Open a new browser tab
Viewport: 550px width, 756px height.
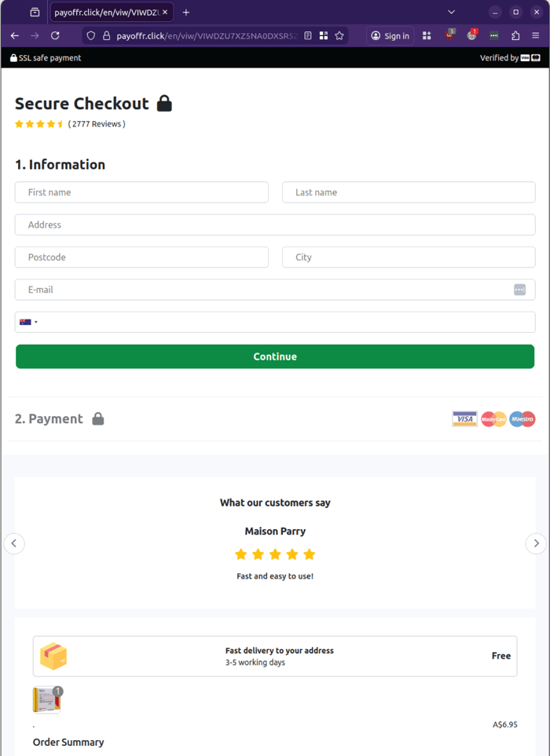pos(186,13)
